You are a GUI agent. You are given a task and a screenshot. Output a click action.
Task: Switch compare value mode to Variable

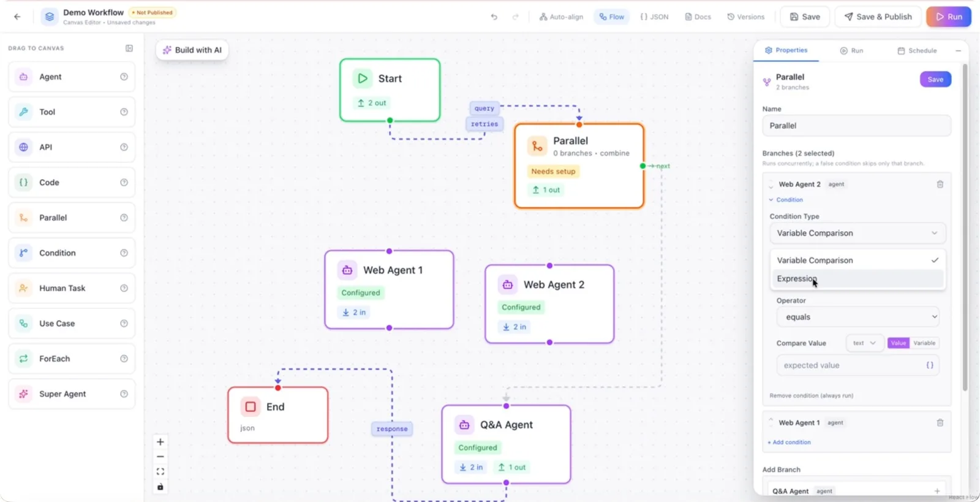[x=924, y=343]
